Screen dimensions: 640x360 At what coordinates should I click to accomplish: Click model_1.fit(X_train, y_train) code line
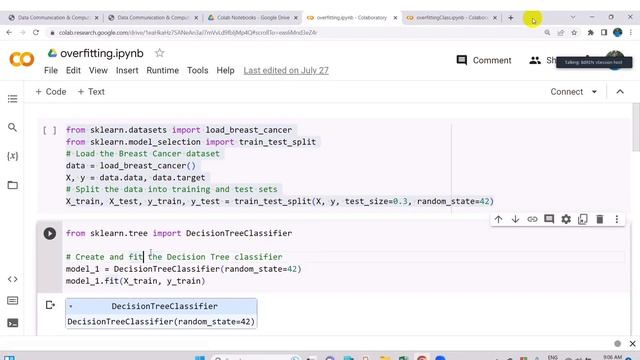point(136,281)
